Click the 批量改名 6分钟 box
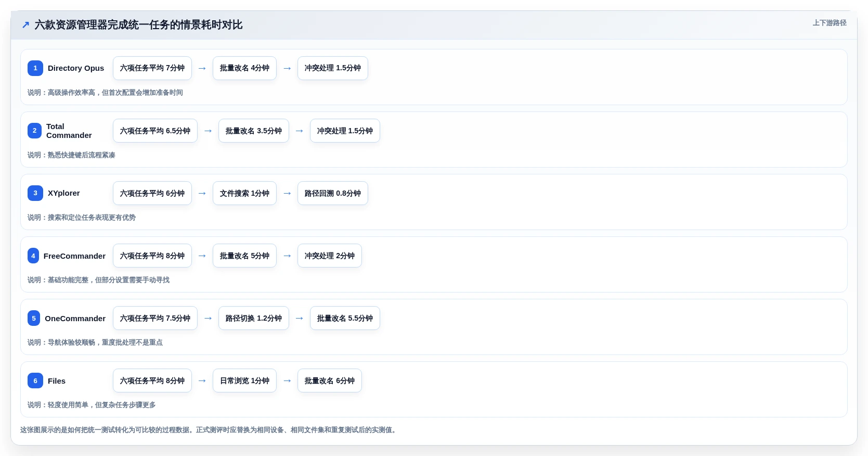The height and width of the screenshot is (456, 868). [330, 381]
